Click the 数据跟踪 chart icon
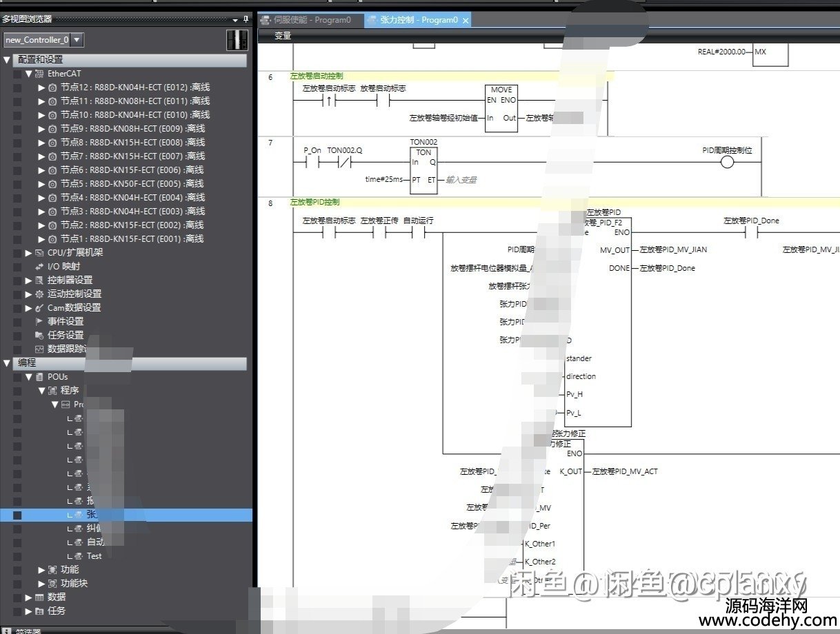The image size is (840, 634). (39, 349)
